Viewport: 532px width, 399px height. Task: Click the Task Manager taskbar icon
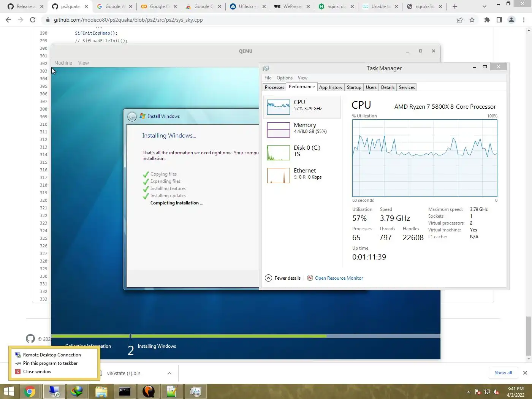[x=196, y=391]
